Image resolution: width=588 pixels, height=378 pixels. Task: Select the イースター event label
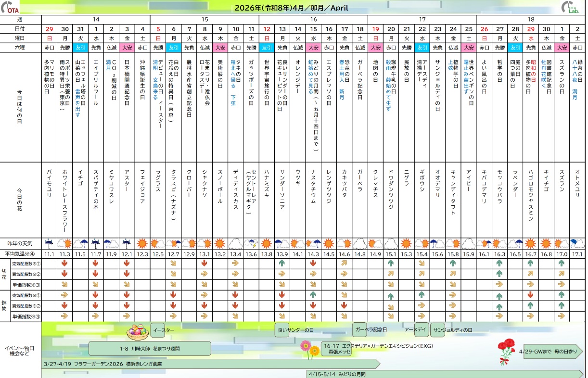(x=165, y=330)
